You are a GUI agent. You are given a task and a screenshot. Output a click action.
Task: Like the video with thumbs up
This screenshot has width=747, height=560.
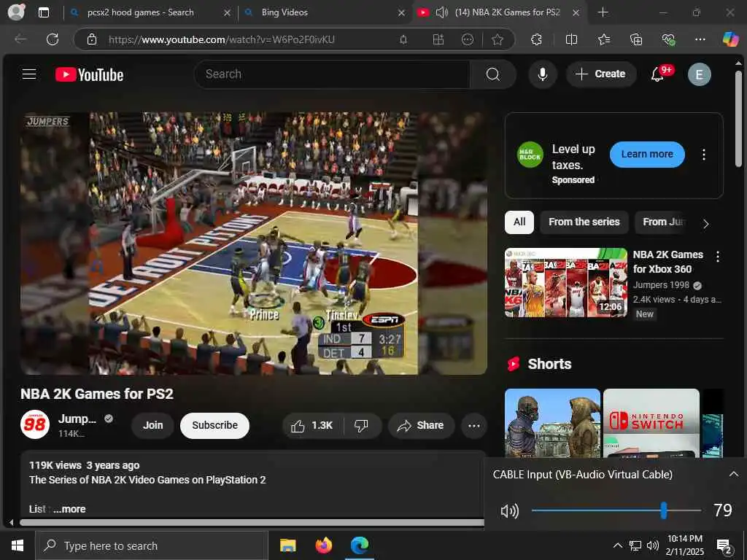coord(313,425)
